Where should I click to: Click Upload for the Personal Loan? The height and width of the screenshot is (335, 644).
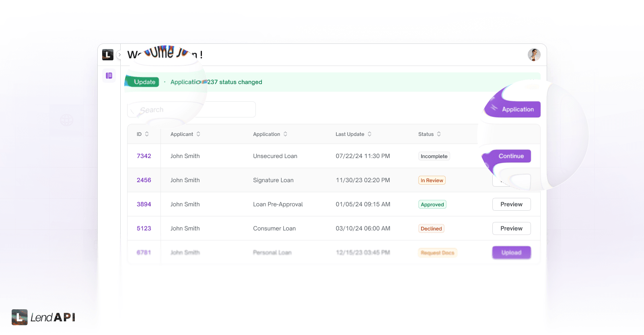coord(512,253)
